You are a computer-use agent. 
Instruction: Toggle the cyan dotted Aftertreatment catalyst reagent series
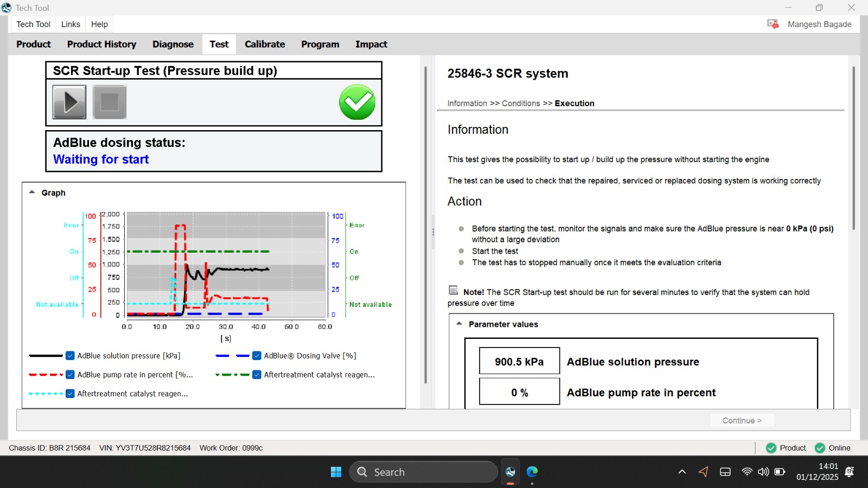coord(70,394)
